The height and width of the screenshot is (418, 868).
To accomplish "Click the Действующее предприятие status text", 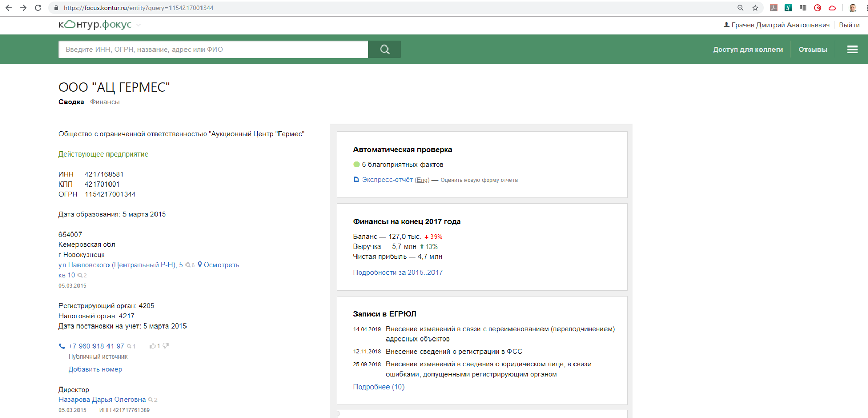I will (x=103, y=154).
